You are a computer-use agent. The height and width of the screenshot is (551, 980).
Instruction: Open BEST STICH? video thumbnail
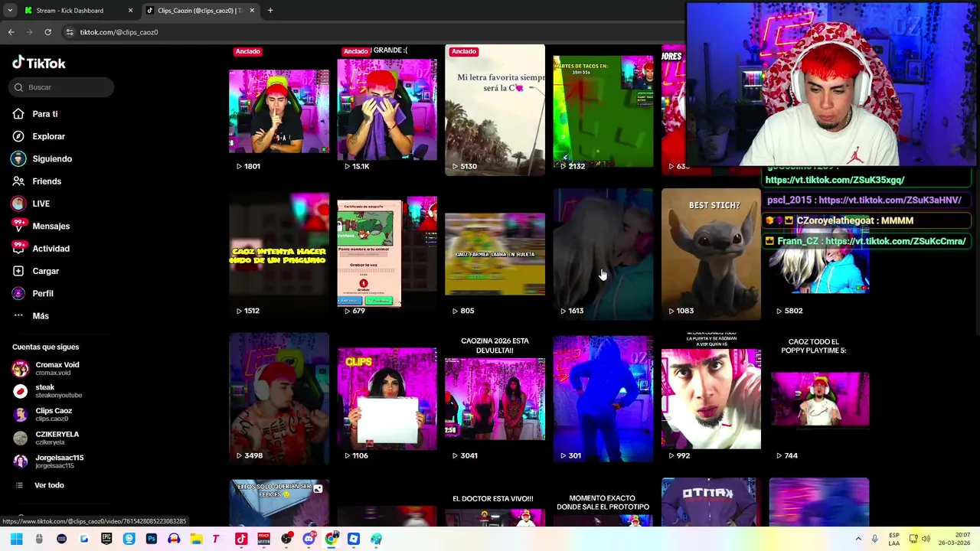point(710,254)
